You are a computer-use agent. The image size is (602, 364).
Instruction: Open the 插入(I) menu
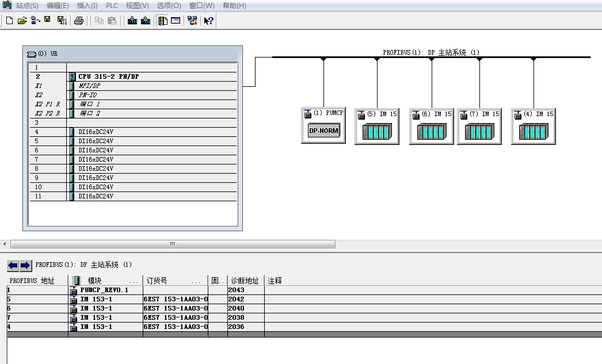(87, 6)
